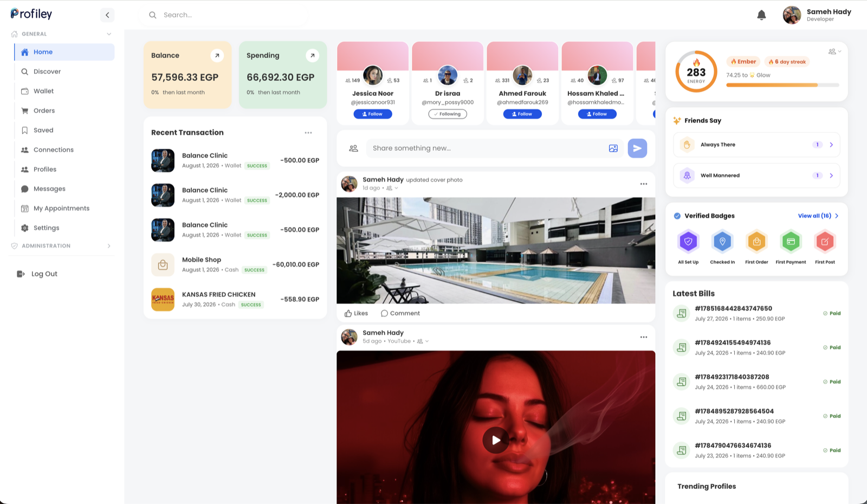Image resolution: width=867 pixels, height=504 pixels.
Task: Log Out of the account
Action: tap(37, 274)
